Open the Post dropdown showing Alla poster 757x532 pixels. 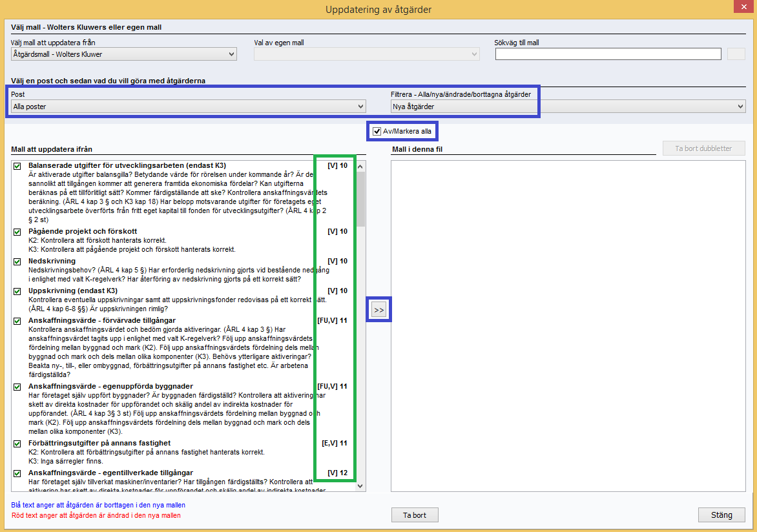(x=189, y=107)
